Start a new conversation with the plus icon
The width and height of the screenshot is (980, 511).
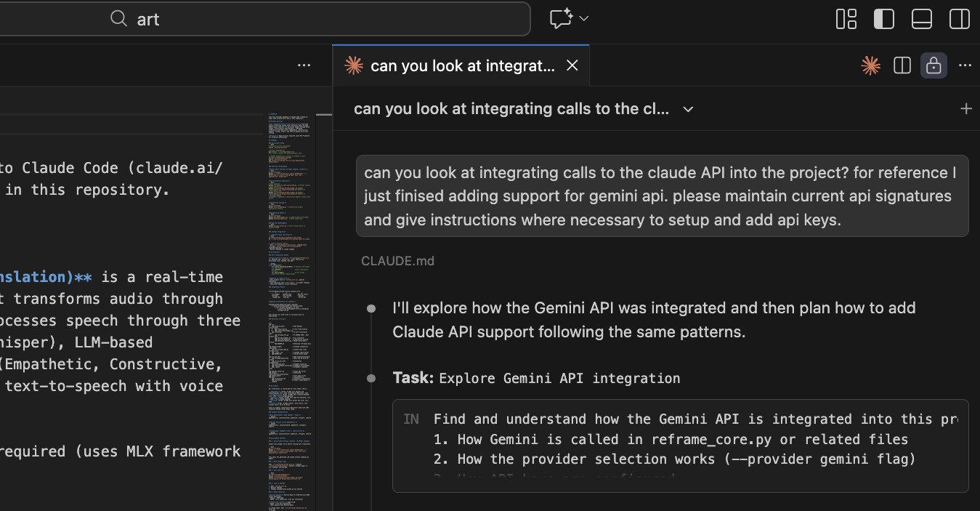pyautogui.click(x=965, y=109)
